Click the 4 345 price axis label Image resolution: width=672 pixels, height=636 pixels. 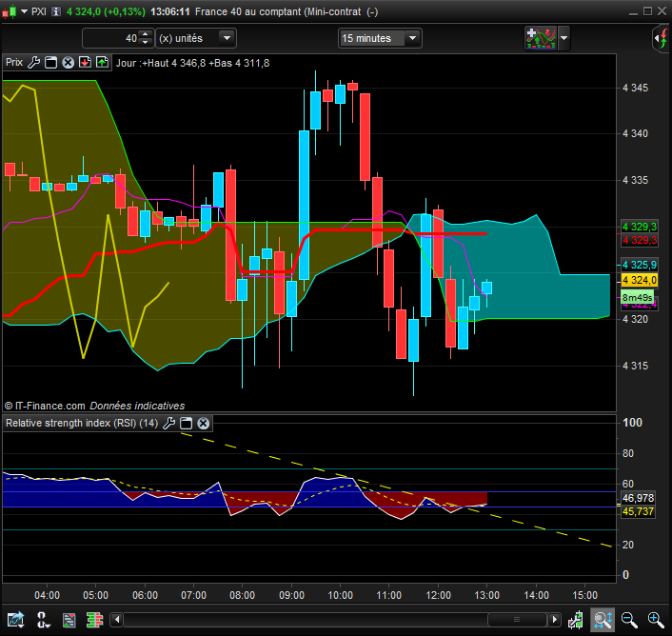click(635, 88)
